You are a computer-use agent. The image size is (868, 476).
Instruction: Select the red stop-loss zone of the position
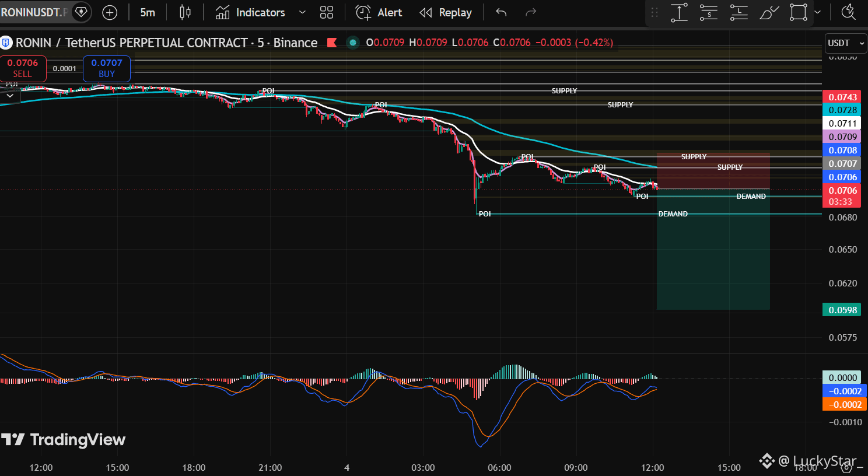point(713,171)
